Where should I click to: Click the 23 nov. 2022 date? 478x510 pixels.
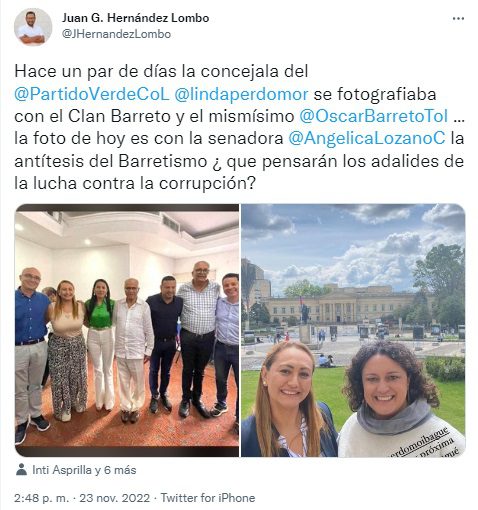115,498
